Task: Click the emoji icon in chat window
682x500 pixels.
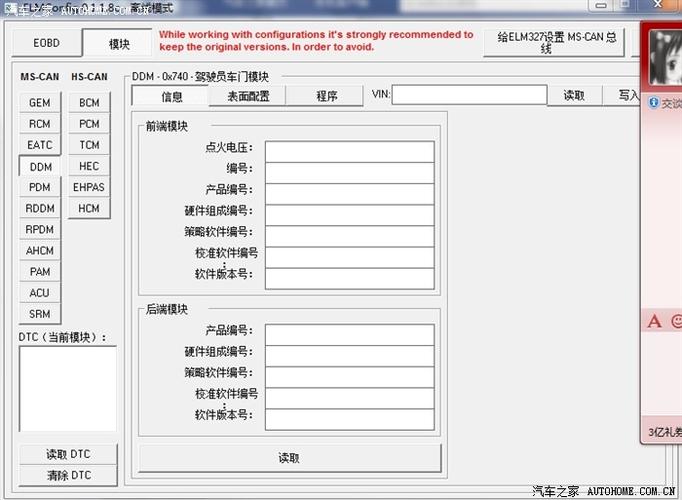Action: click(677, 321)
